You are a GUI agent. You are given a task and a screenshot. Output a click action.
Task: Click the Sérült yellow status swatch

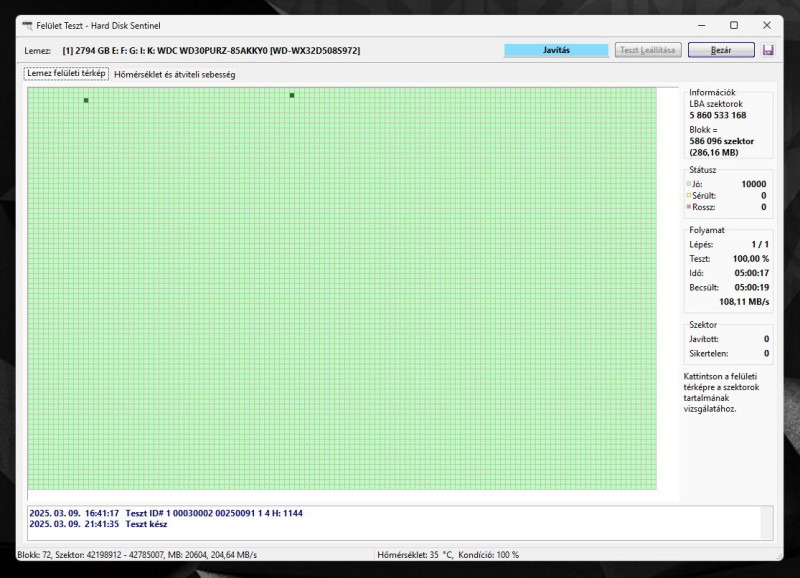pos(689,195)
